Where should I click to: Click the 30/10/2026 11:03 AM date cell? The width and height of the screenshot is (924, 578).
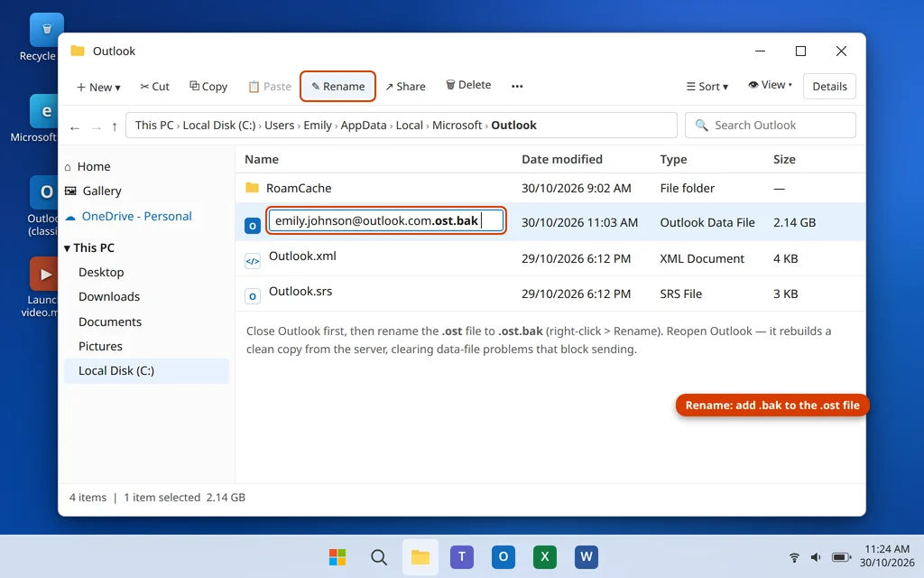click(x=579, y=222)
